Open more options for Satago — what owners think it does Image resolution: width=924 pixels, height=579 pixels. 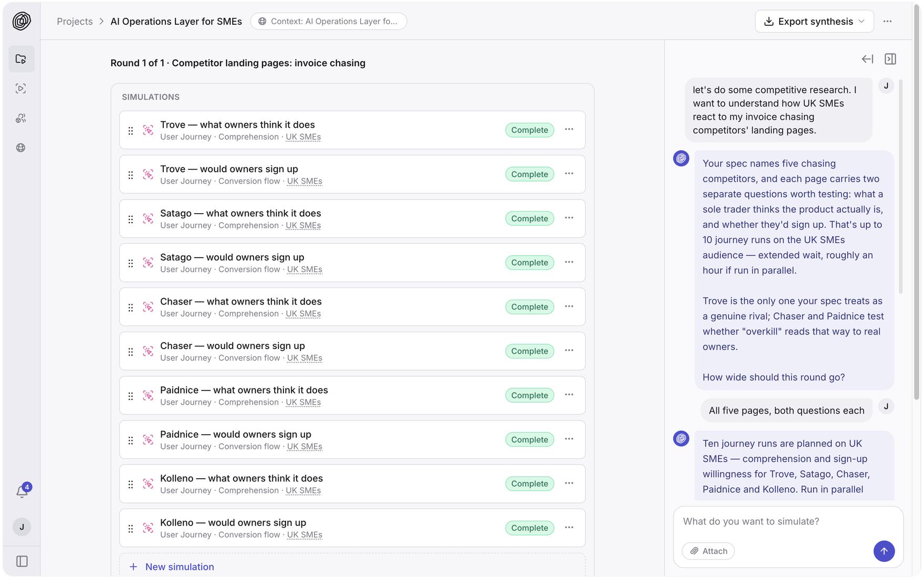[x=569, y=218]
